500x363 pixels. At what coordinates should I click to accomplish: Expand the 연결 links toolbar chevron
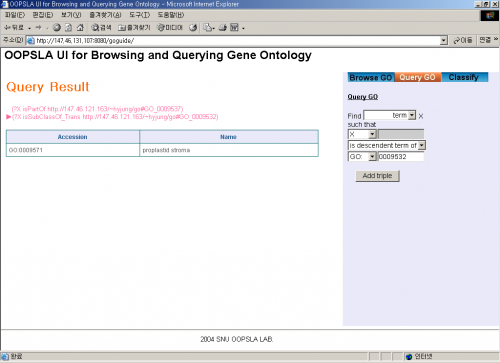(x=496, y=40)
